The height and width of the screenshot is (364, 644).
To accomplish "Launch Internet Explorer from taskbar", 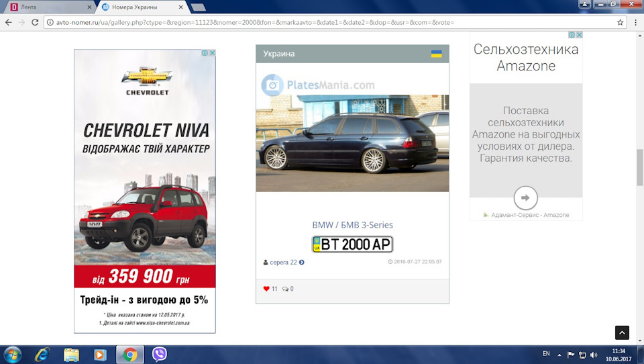I will [x=42, y=355].
